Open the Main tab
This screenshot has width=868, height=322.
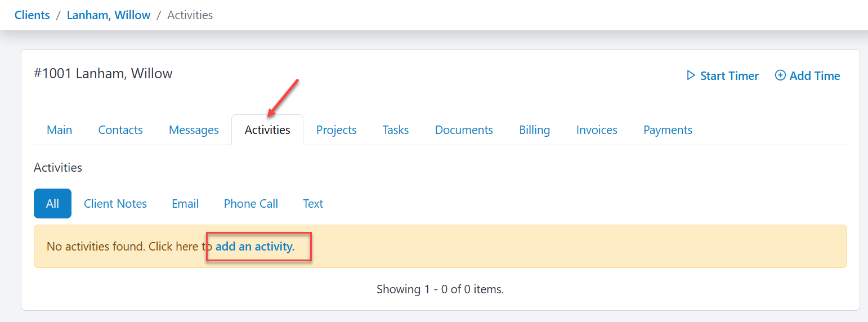click(60, 130)
